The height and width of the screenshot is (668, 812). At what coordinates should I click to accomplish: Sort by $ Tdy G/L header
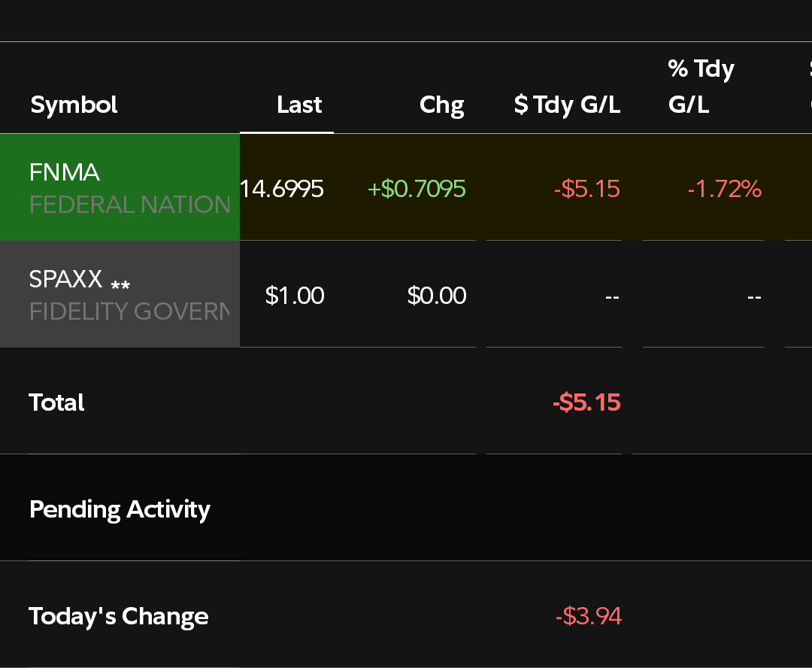(x=567, y=105)
